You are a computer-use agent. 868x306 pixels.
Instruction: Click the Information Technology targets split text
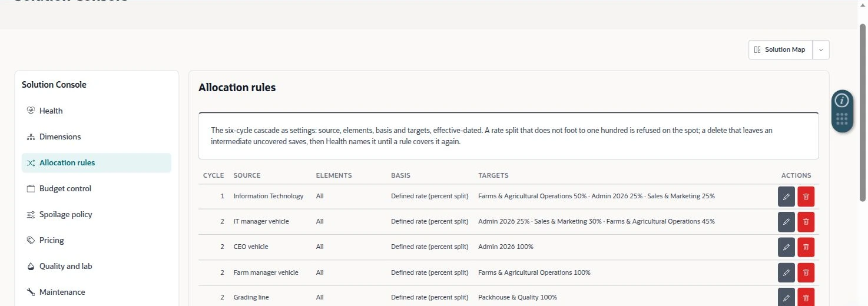click(596, 196)
